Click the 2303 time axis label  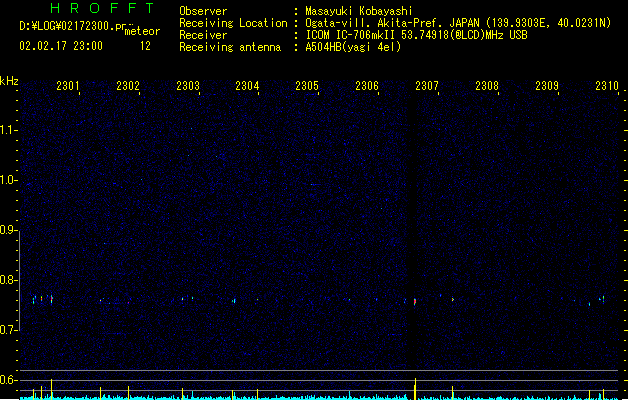188,86
